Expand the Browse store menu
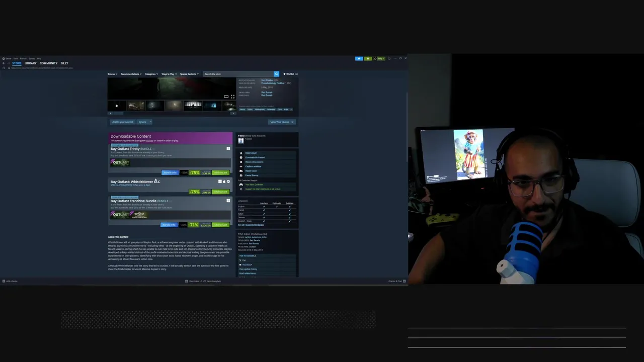Image resolution: width=644 pixels, height=362 pixels. point(112,74)
